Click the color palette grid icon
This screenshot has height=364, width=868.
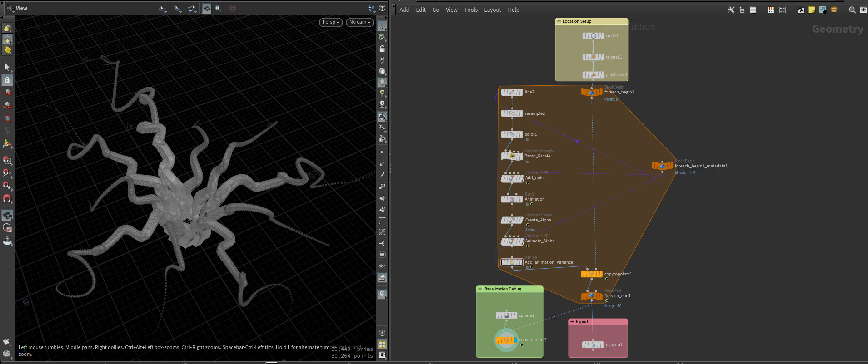coord(771,10)
